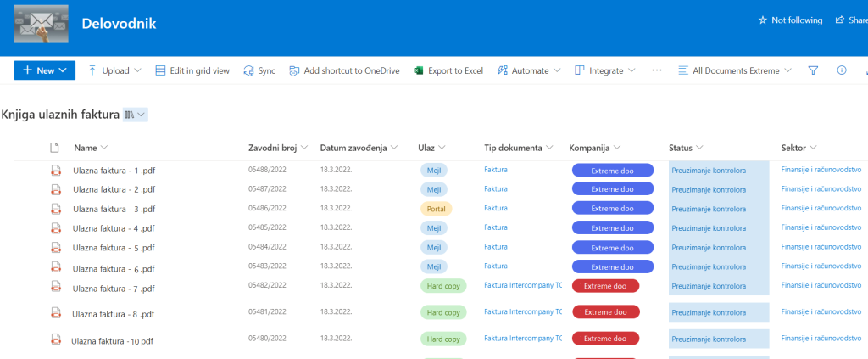Open Ulazna faktura - 3 .pdf file
Image resolution: width=868 pixels, height=359 pixels.
click(114, 209)
